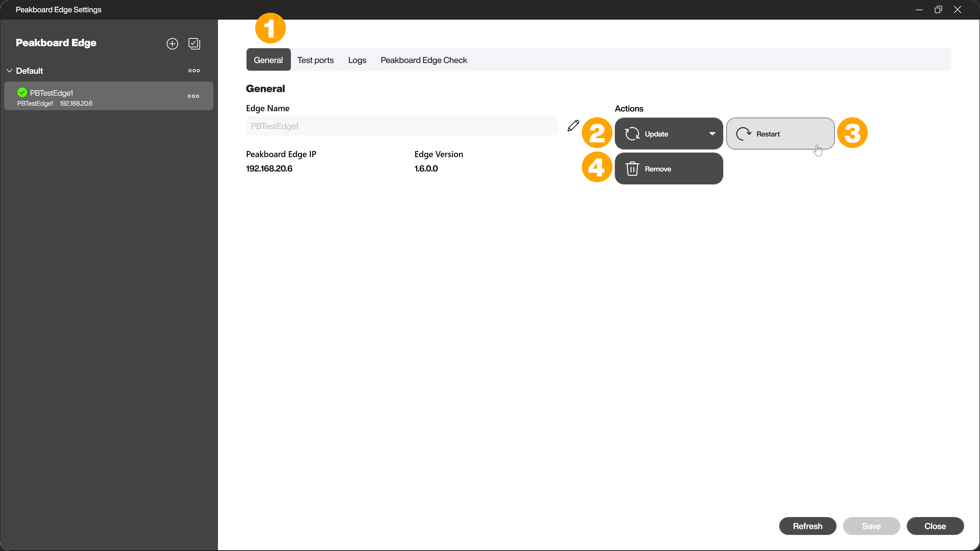Screen dimensions: 980x551
Task: Select PBTestEdge1 entry in sidebar
Action: 108,96
